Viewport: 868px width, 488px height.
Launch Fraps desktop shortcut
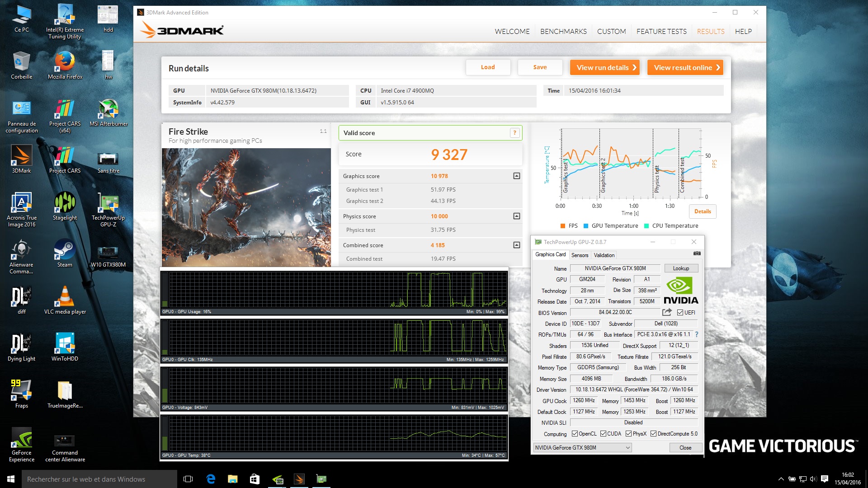coord(21,394)
